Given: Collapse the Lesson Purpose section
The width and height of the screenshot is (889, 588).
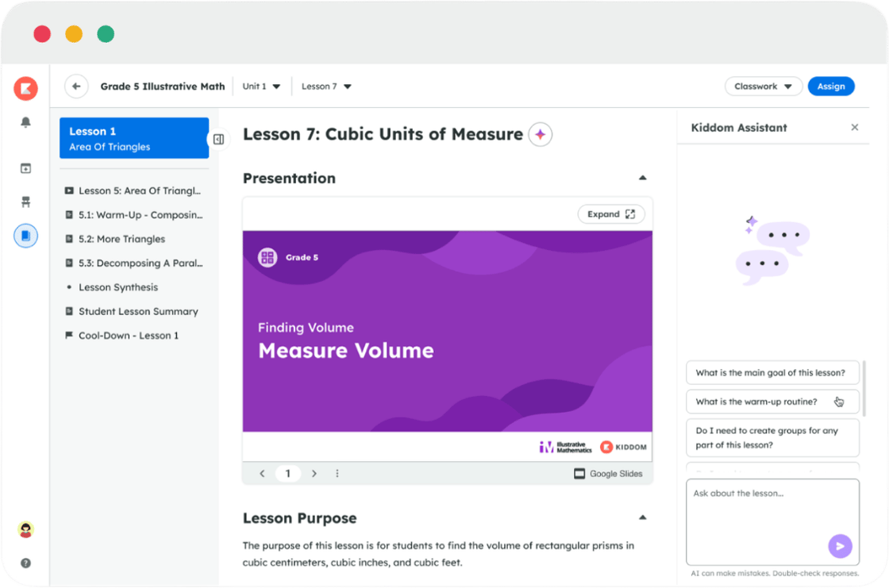Looking at the screenshot, I should (642, 517).
